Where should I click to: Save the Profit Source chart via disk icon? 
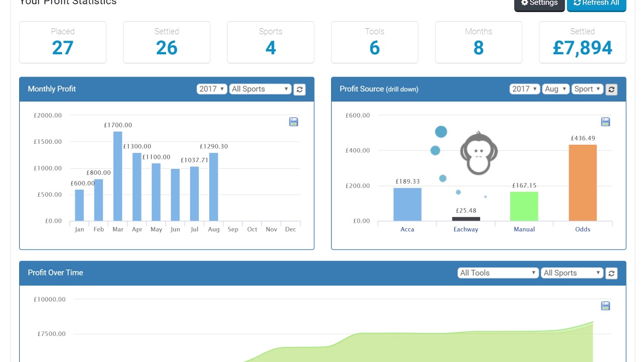click(x=606, y=122)
